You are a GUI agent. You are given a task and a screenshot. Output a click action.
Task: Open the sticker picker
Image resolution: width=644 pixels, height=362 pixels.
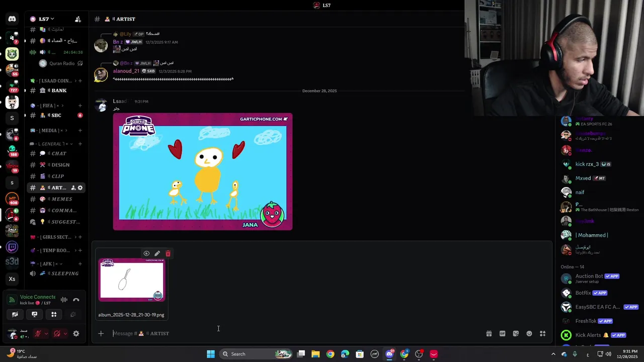point(516,333)
